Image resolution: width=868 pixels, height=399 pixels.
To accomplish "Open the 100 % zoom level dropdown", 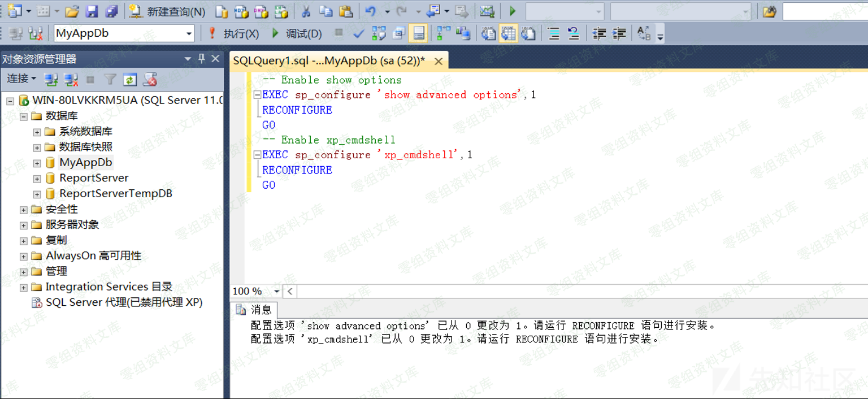I will [x=276, y=292].
